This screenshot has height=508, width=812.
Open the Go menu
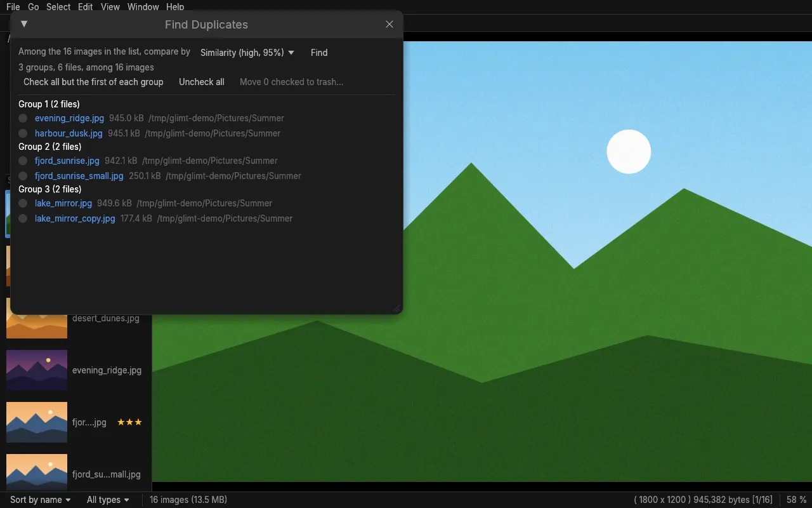point(33,7)
